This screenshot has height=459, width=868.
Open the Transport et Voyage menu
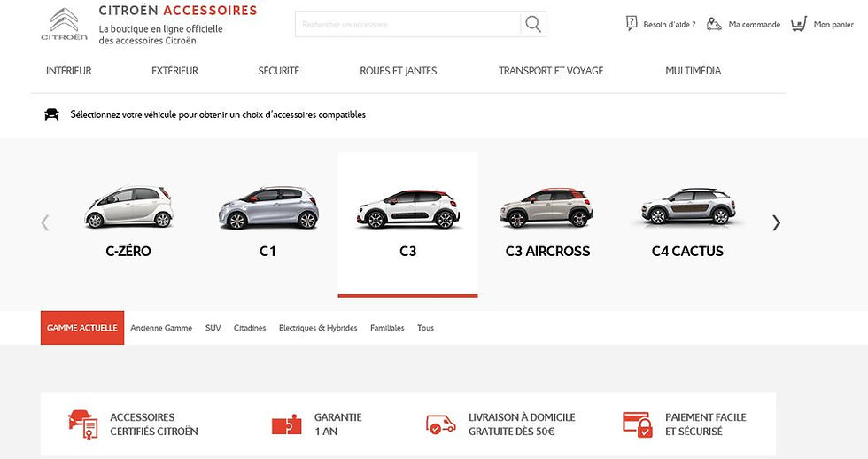[x=551, y=71]
